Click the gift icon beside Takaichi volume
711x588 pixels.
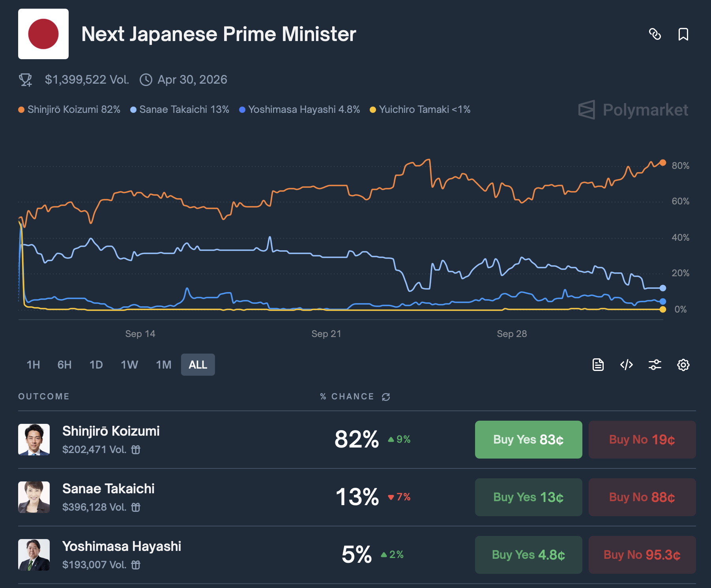[x=136, y=507]
